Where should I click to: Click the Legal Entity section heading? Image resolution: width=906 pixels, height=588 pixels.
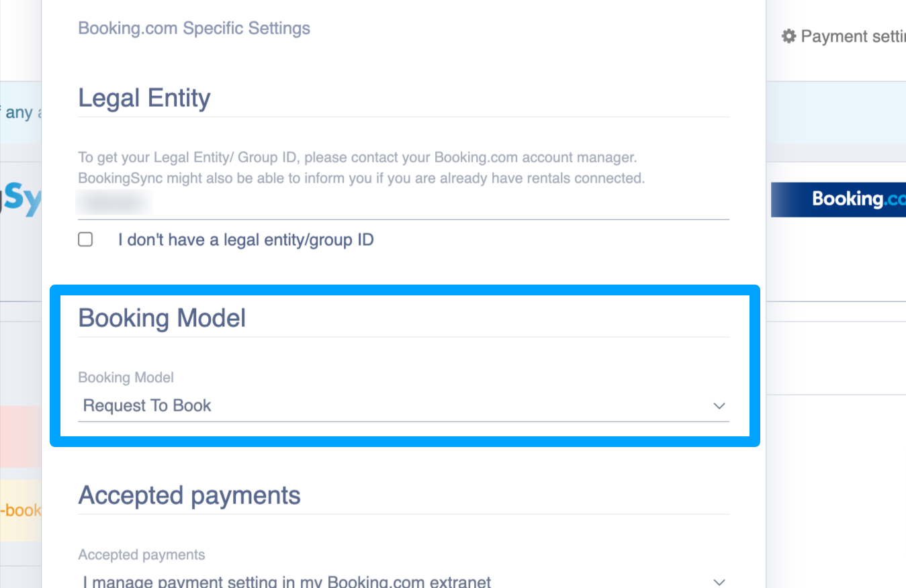coord(144,98)
